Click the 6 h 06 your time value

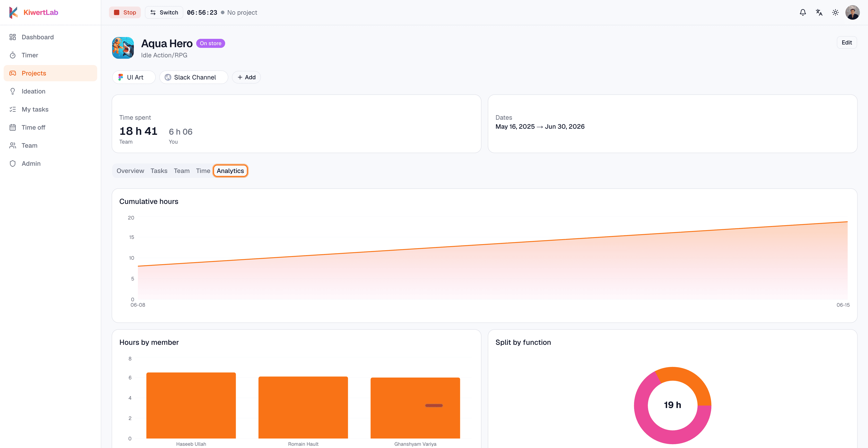[x=181, y=132]
